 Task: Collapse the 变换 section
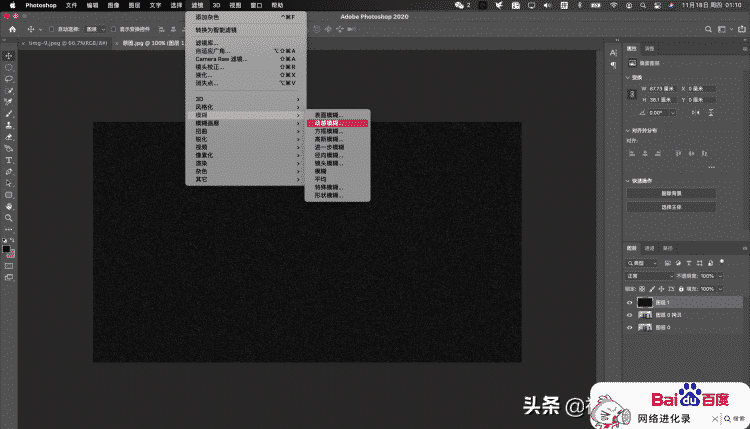pos(628,77)
